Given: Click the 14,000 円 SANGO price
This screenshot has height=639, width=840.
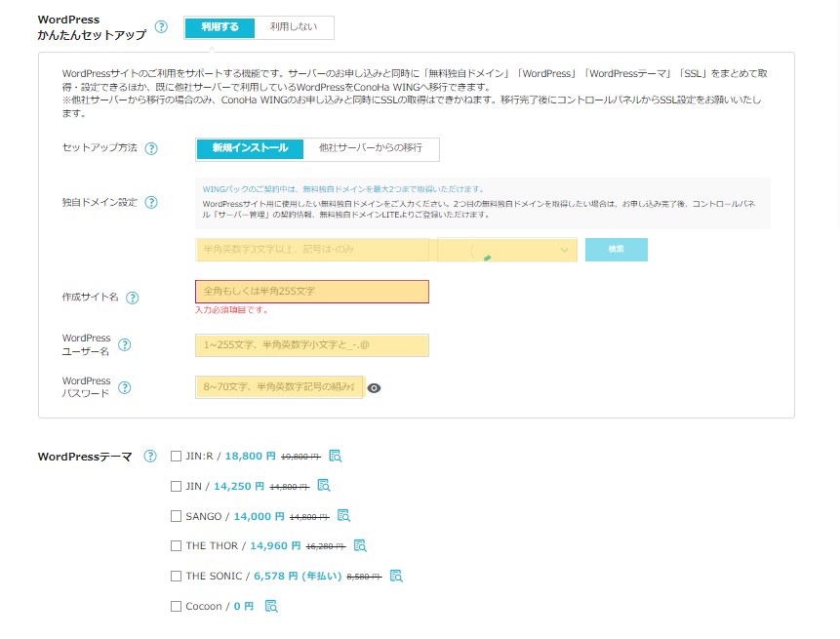Looking at the screenshot, I should pyautogui.click(x=259, y=516).
